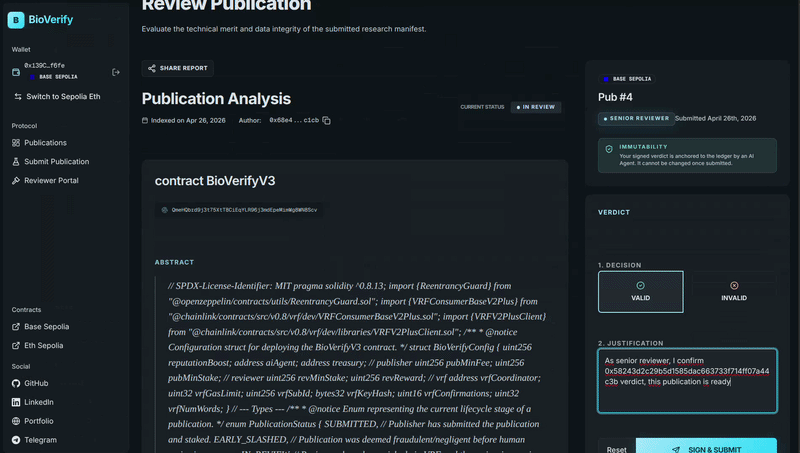Click the Publication Analysis heading

click(x=216, y=99)
